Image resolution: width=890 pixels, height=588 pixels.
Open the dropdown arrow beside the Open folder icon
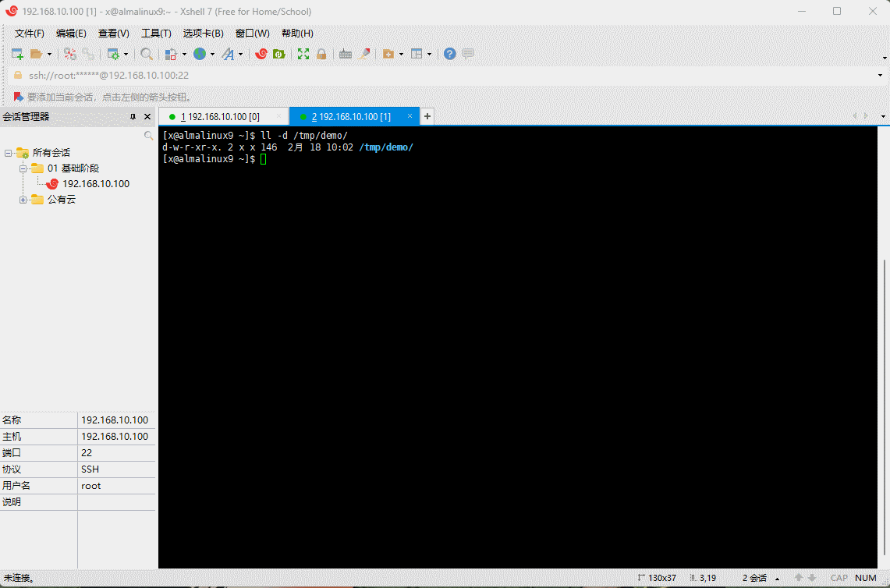[x=49, y=55]
